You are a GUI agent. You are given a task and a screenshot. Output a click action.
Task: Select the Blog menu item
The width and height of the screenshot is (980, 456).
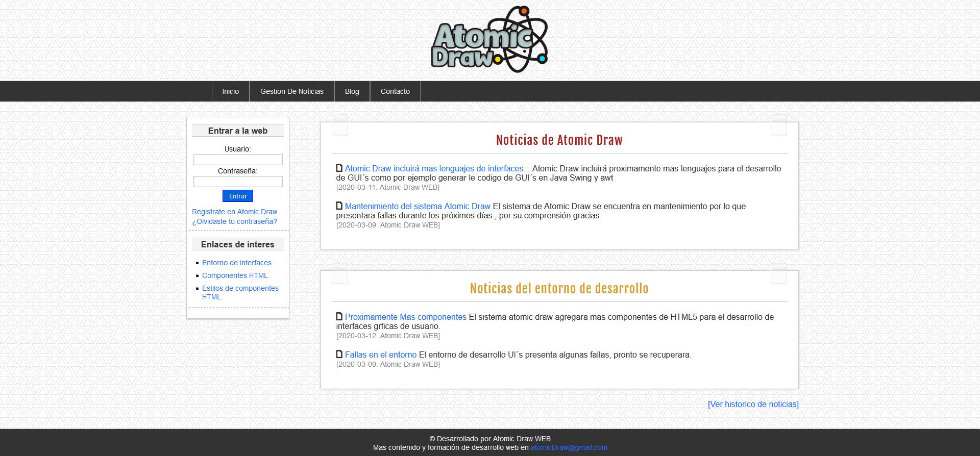click(352, 91)
